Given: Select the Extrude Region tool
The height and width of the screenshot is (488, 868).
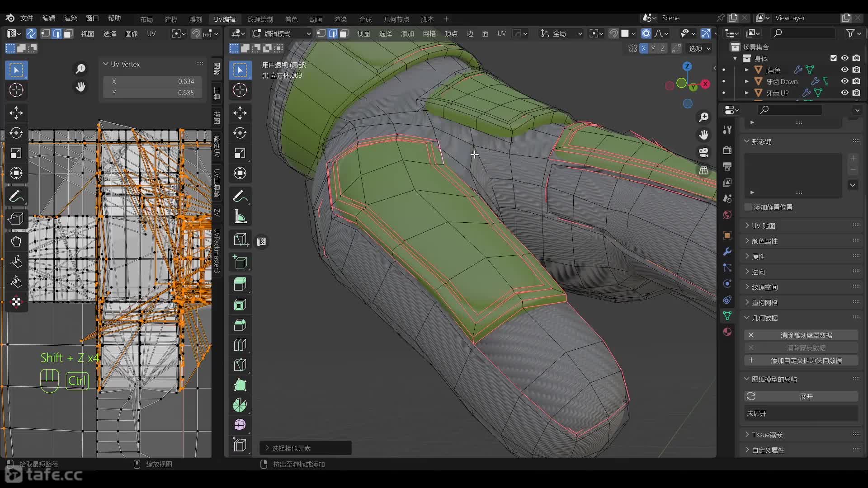Looking at the screenshot, I should tap(240, 284).
